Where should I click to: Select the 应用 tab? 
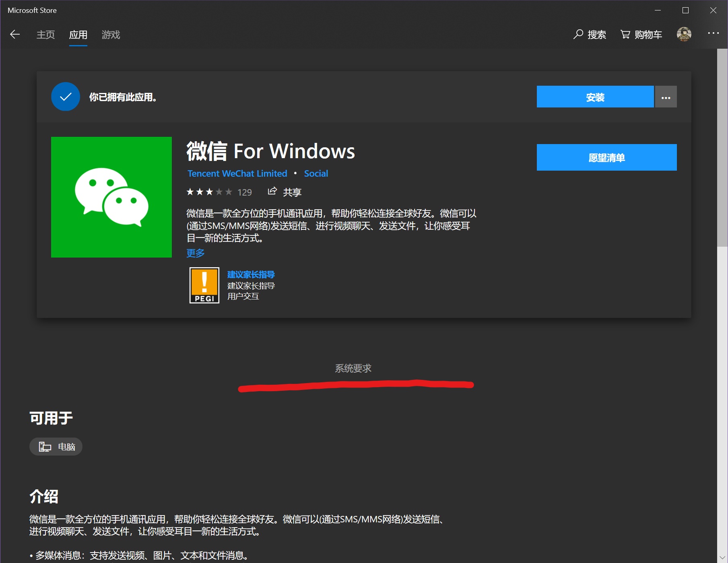78,35
